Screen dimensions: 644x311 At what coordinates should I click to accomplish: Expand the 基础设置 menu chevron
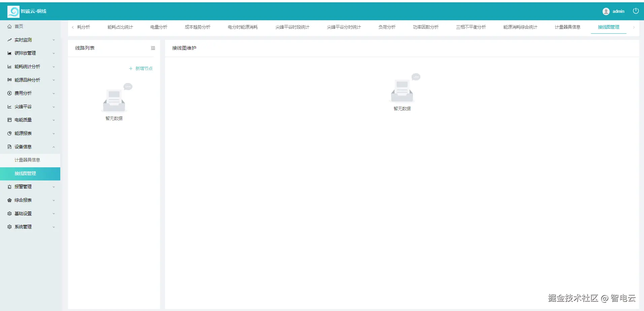coord(54,214)
